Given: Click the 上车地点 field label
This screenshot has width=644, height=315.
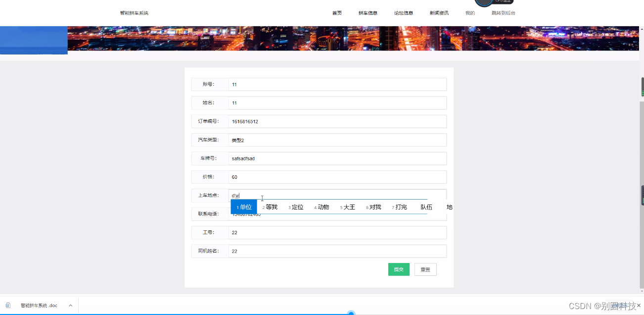Looking at the screenshot, I should coord(209,195).
